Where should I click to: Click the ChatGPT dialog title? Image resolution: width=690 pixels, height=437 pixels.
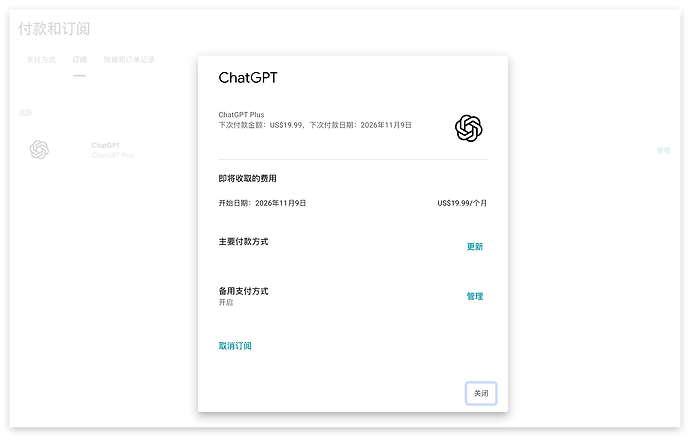pos(248,77)
